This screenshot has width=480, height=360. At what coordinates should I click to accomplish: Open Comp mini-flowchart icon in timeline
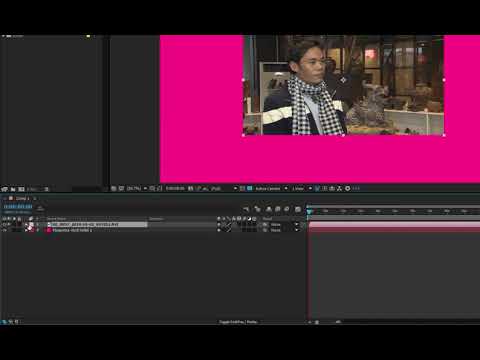246,209
